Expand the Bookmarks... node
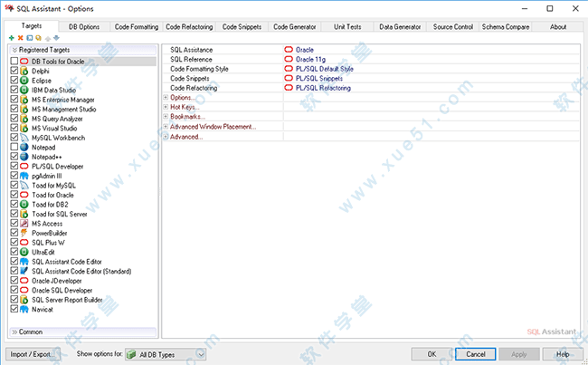 [x=166, y=117]
